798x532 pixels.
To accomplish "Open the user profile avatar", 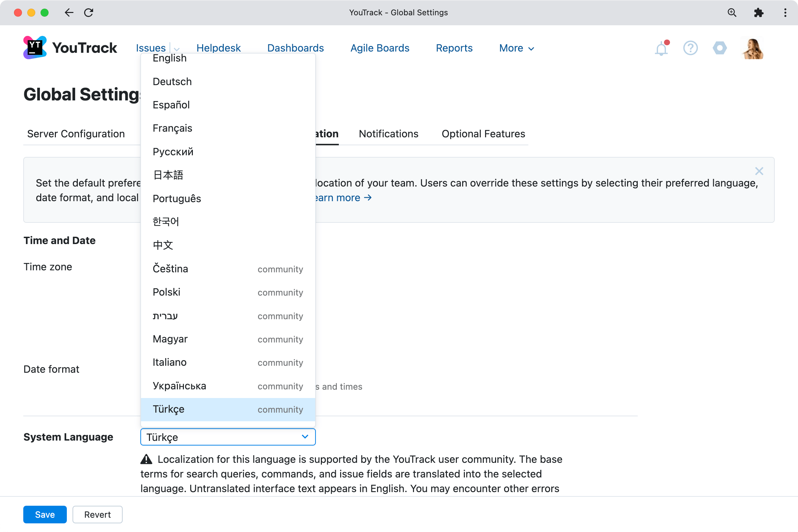I will pos(752,48).
